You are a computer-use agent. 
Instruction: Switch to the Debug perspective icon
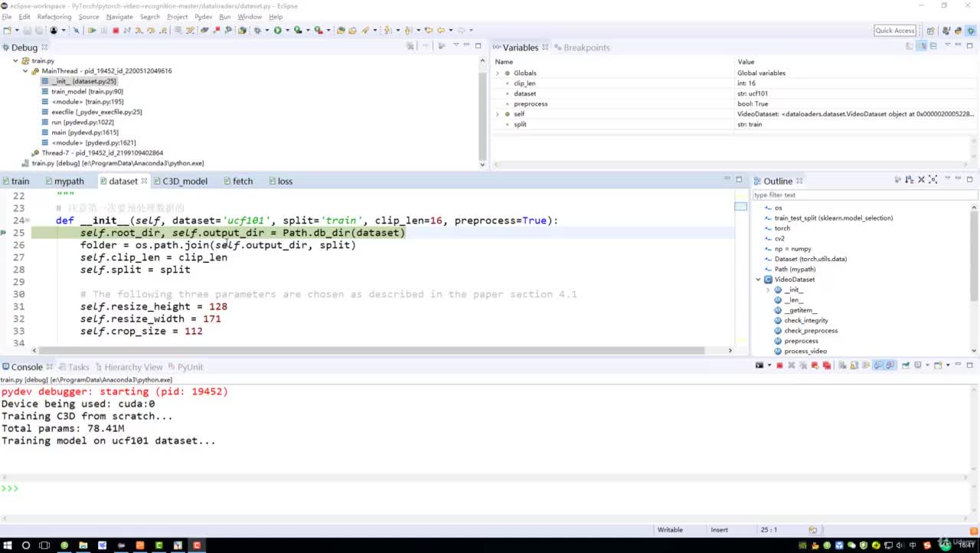point(971,31)
